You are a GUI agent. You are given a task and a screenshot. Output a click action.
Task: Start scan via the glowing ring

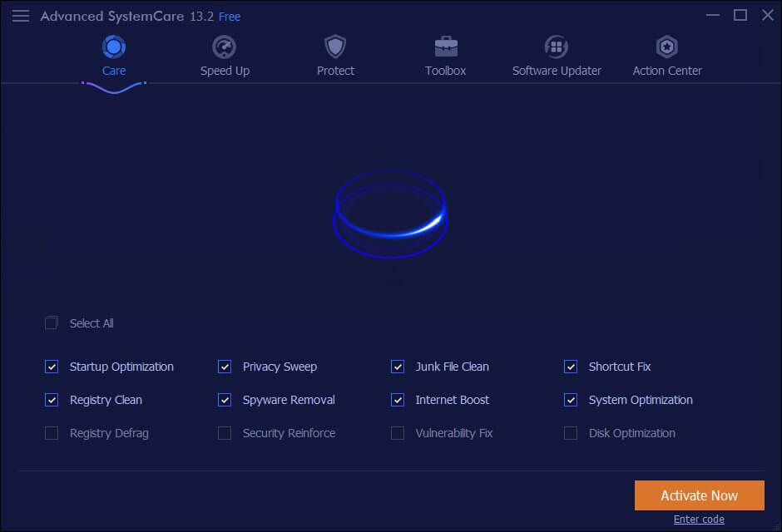coord(390,214)
